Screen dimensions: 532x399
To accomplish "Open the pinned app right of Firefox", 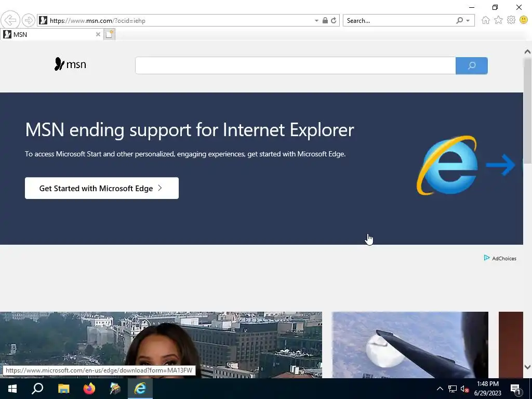I will click(115, 389).
